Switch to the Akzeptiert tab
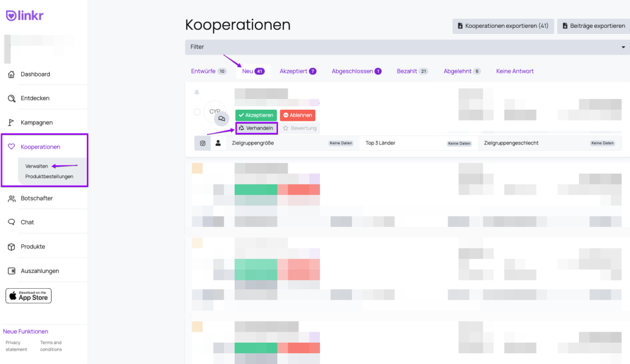This screenshot has height=364, width=630. [297, 71]
